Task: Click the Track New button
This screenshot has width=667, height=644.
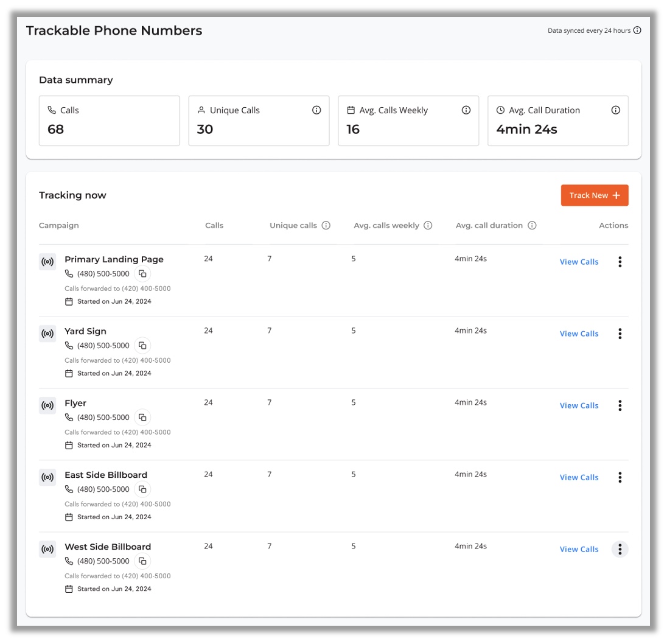Action: (x=594, y=195)
